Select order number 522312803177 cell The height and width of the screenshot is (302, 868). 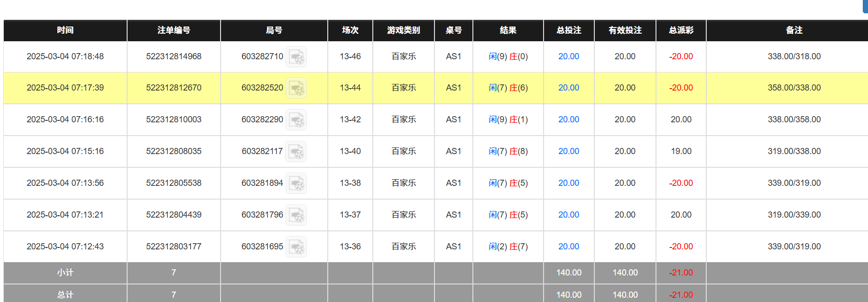click(x=174, y=247)
